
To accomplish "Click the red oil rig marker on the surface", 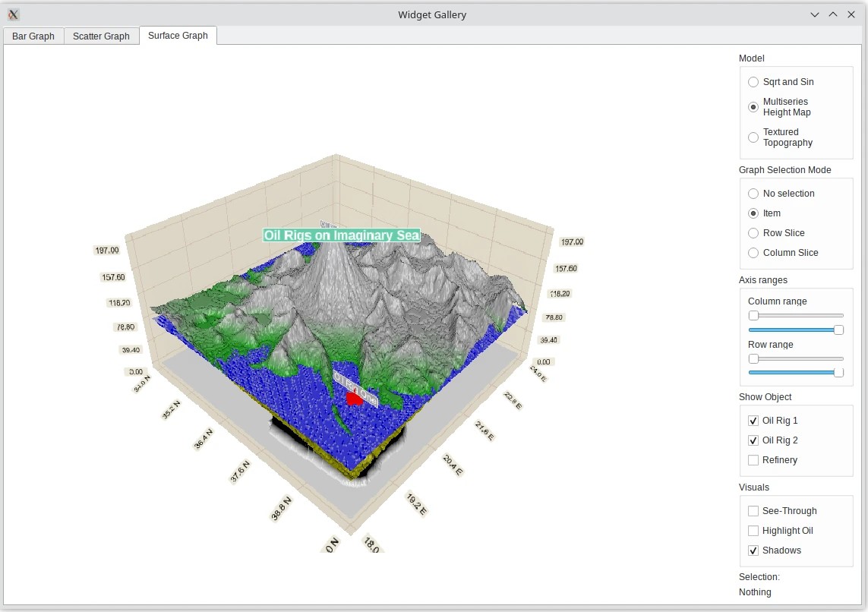I will click(x=353, y=399).
